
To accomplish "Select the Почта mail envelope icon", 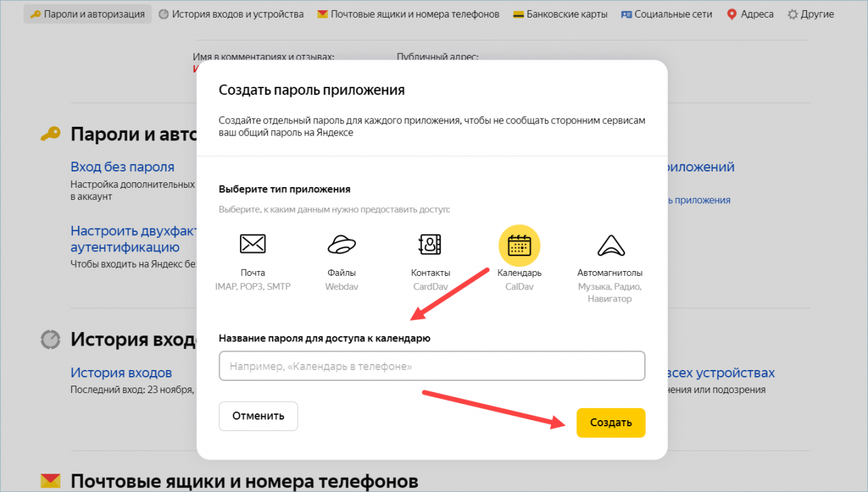I will coord(253,244).
